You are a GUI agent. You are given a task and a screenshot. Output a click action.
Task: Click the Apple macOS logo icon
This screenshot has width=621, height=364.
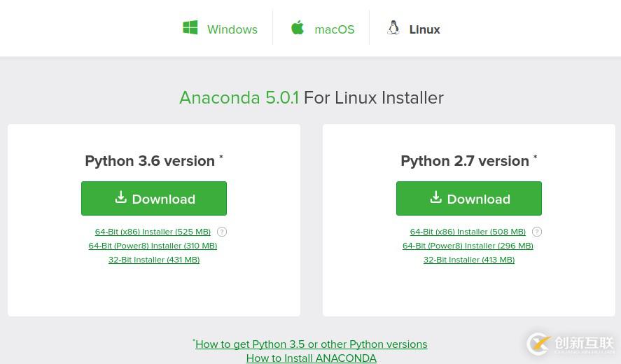coord(298,27)
